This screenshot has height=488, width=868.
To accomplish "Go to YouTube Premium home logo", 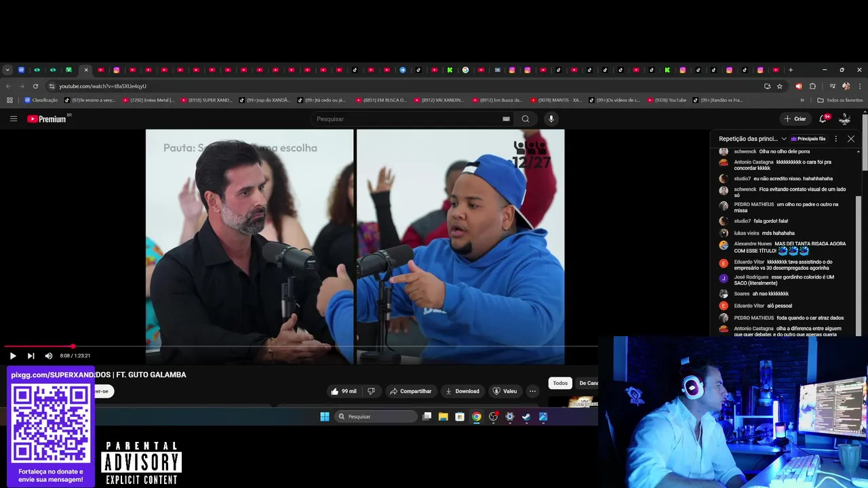I will [x=47, y=119].
